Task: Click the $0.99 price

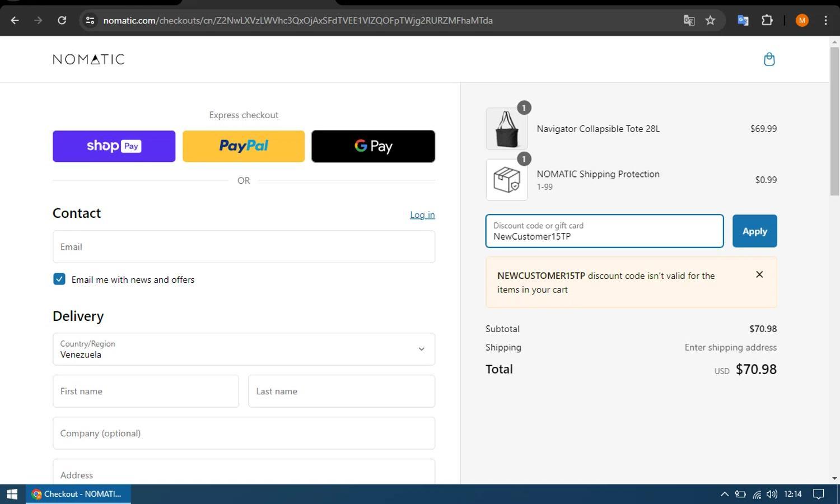Action: (x=766, y=180)
